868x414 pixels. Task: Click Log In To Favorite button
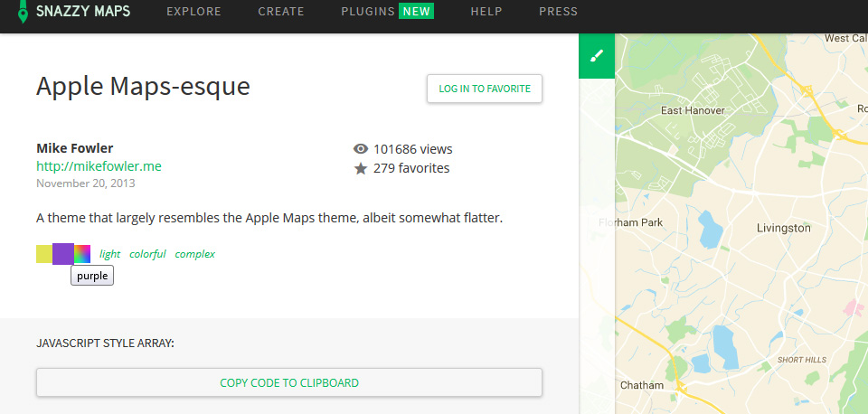pyautogui.click(x=485, y=89)
